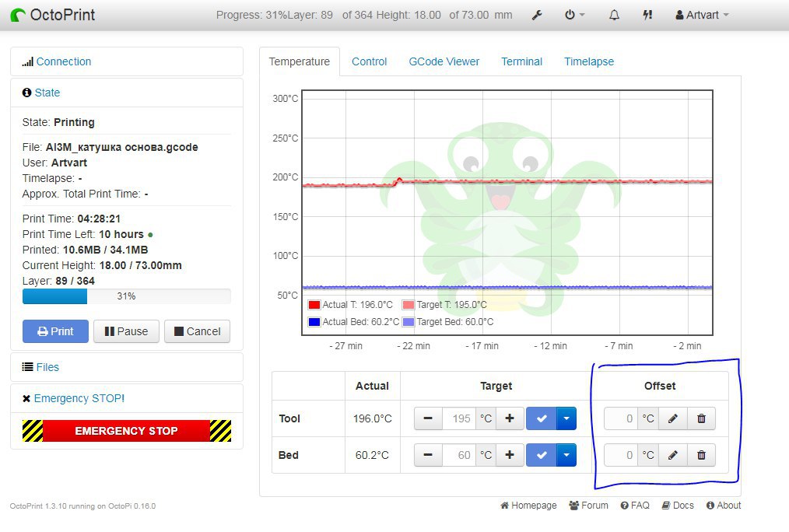Click the Bed actual temperature 60.2°C
Image resolution: width=789 pixels, height=532 pixels.
tap(373, 455)
